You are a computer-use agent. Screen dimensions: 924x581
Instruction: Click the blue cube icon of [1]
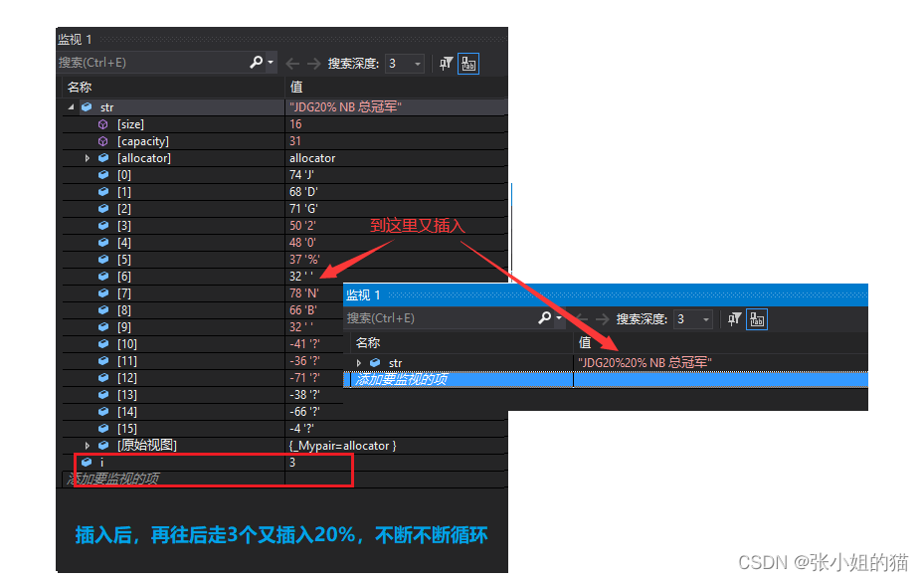coord(103,191)
